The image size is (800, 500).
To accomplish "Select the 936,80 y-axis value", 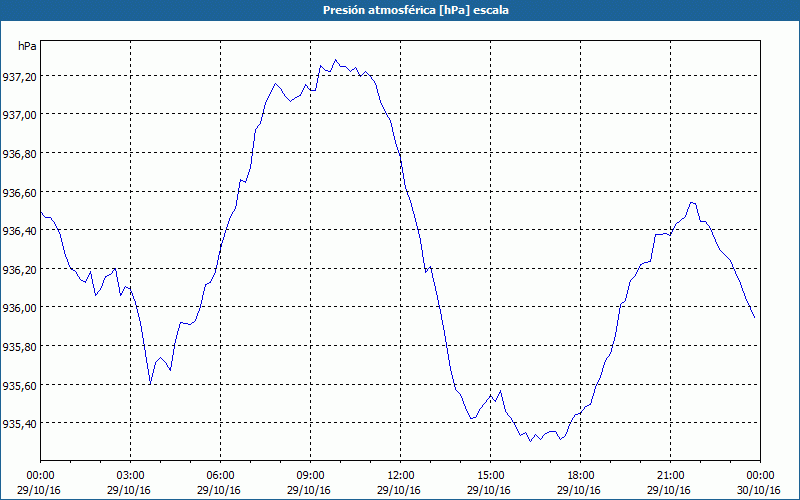I will coord(19,155).
